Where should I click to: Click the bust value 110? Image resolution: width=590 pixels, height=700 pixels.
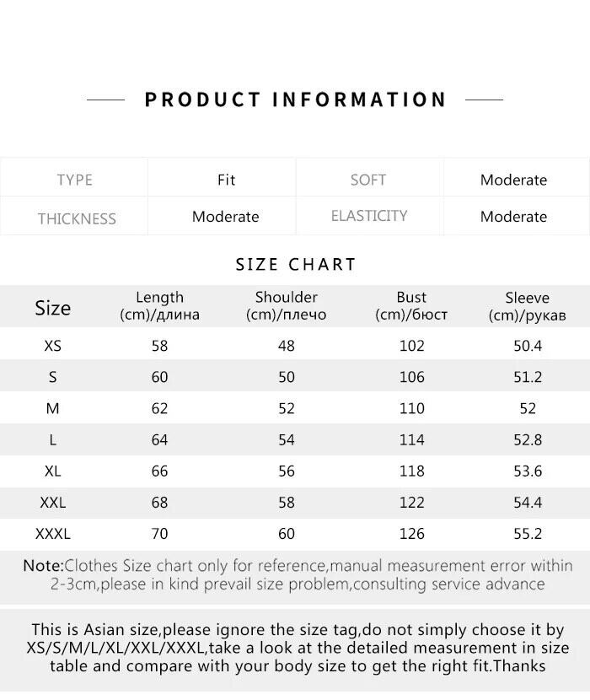[411, 408]
